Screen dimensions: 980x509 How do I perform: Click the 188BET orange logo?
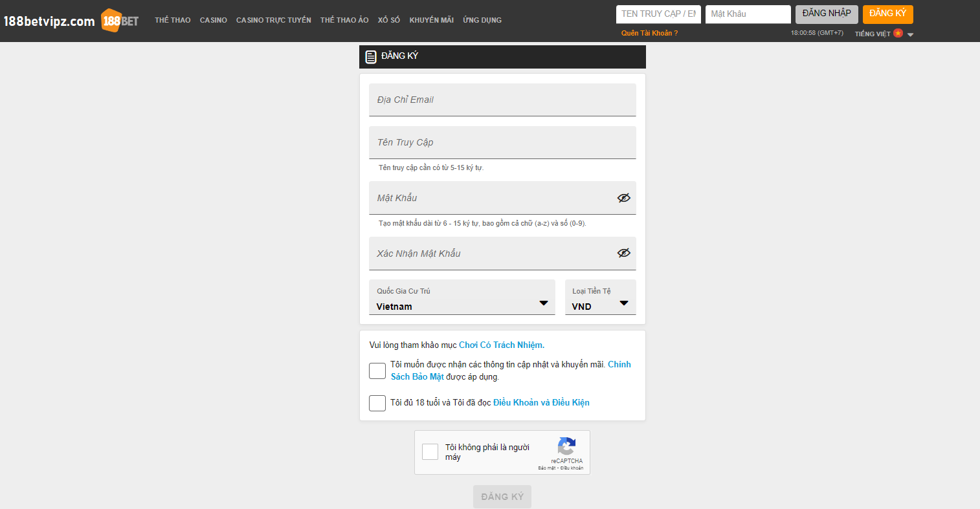[120, 21]
